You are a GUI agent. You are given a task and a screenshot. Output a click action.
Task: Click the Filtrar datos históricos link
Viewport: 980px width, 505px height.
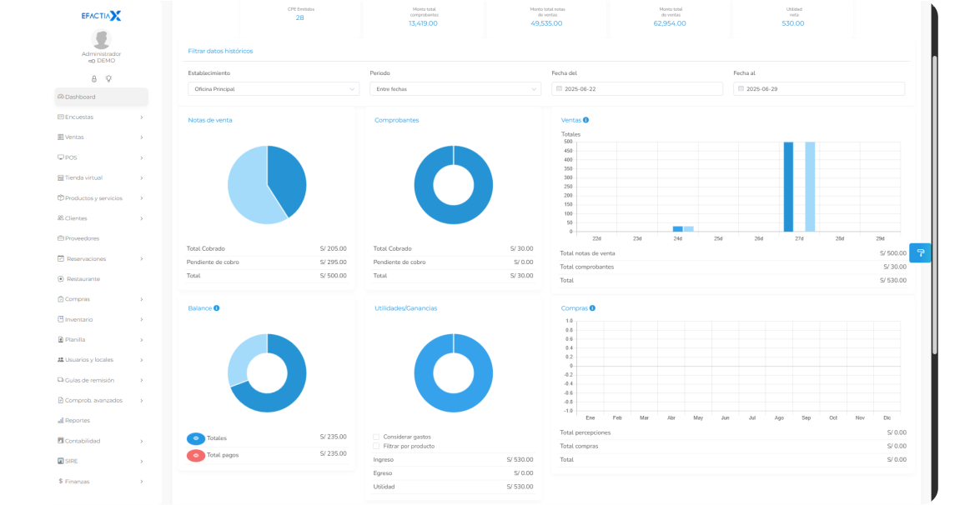pos(221,51)
